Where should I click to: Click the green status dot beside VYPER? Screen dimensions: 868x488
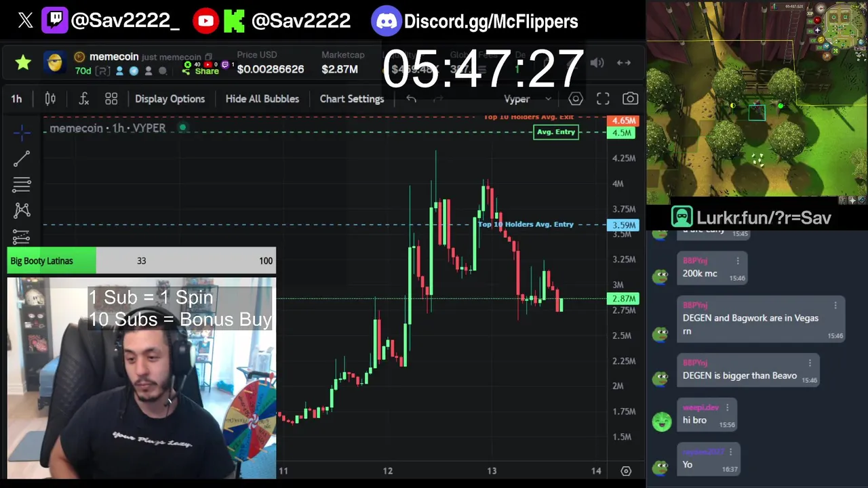tap(182, 127)
